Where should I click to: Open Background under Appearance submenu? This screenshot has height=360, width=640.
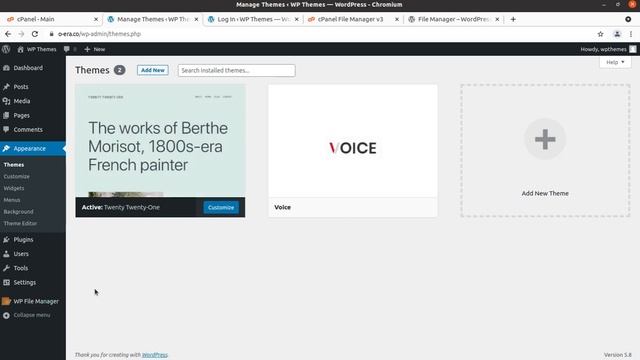click(x=18, y=212)
